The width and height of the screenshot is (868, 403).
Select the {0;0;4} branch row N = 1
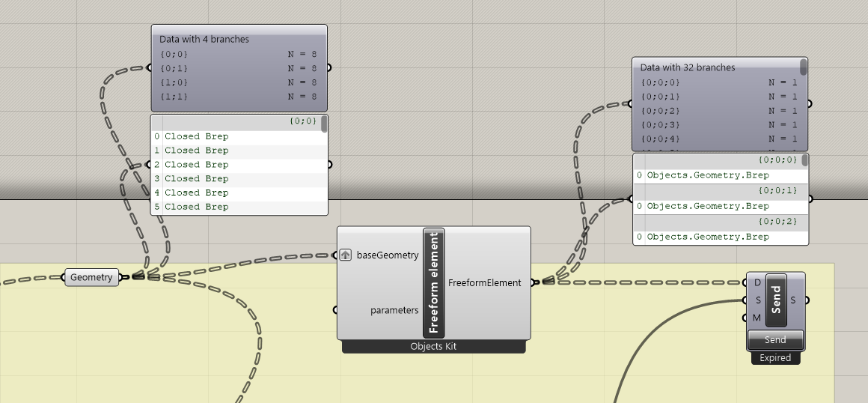[x=720, y=139]
